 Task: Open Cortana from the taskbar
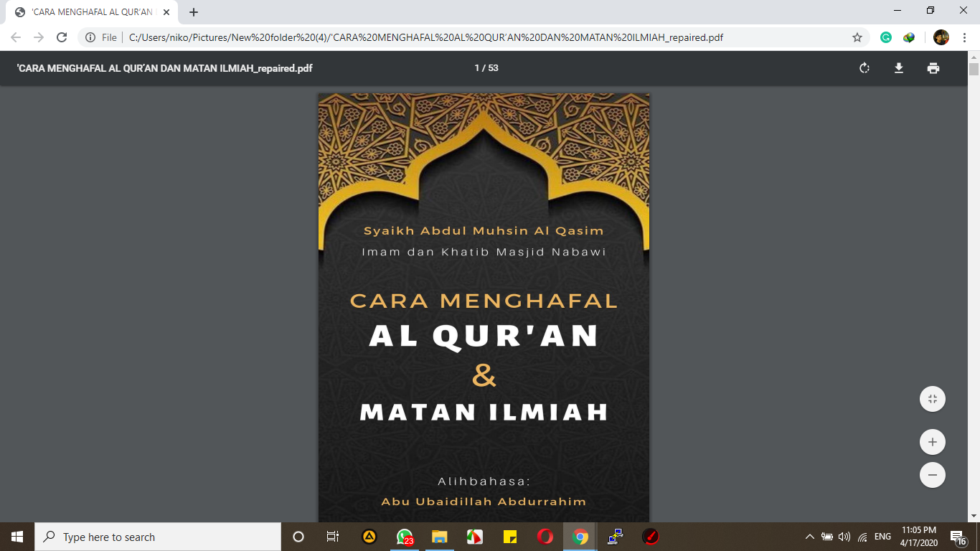click(x=298, y=537)
